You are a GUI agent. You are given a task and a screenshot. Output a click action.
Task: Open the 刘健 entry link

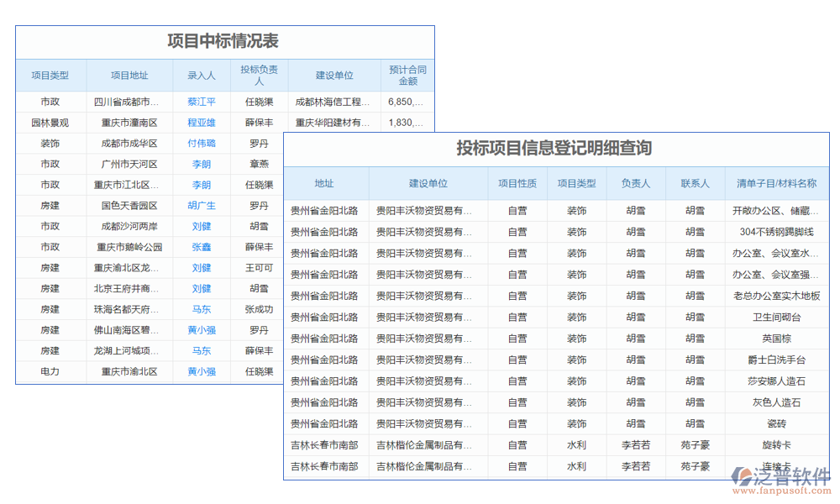201,225
